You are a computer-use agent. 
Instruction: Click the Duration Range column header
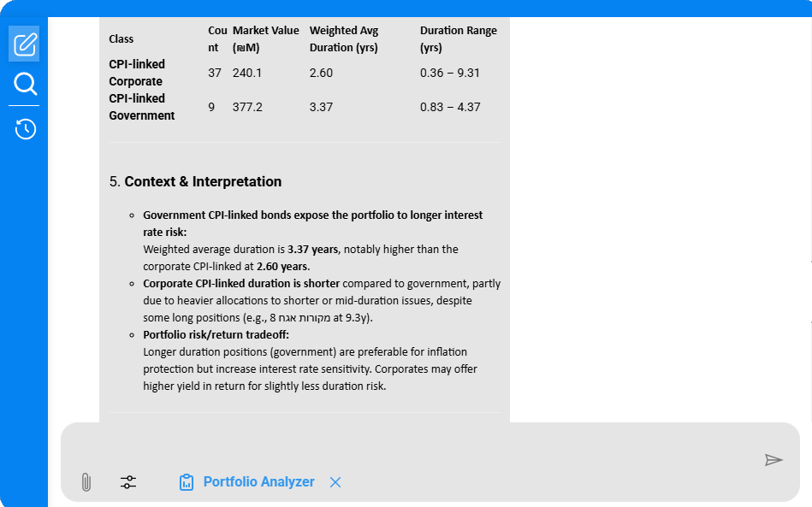pyautogui.click(x=458, y=38)
